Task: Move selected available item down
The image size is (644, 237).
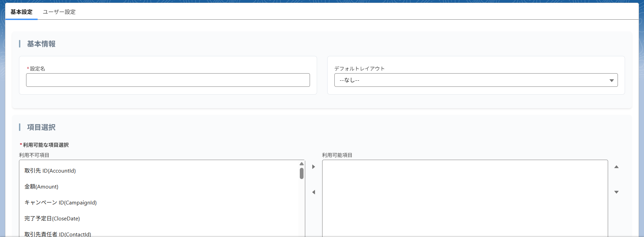Action: [616, 192]
